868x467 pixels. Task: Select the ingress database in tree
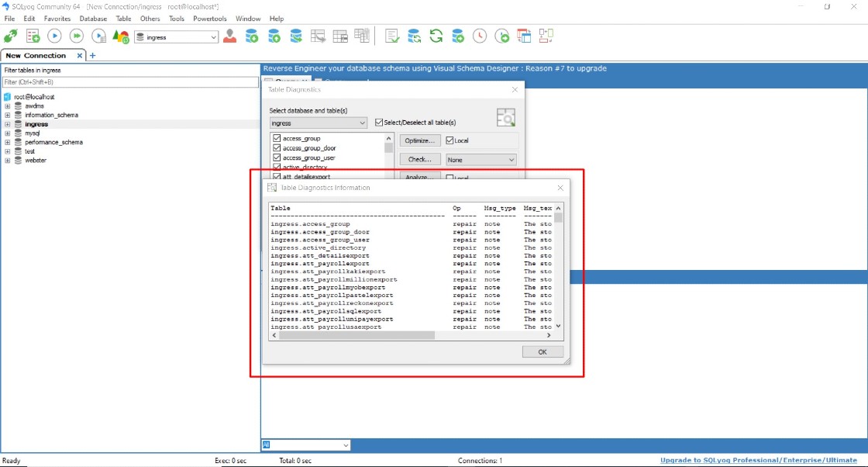tap(36, 124)
